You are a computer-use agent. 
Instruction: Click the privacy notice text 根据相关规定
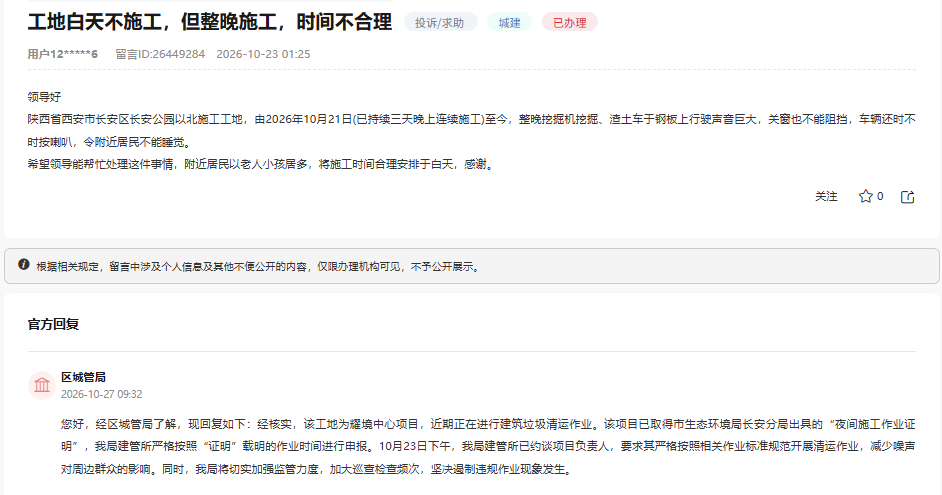[258, 267]
